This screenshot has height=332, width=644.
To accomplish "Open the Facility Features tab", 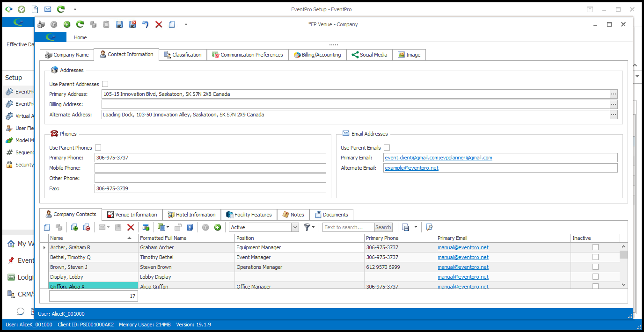I will [x=249, y=215].
